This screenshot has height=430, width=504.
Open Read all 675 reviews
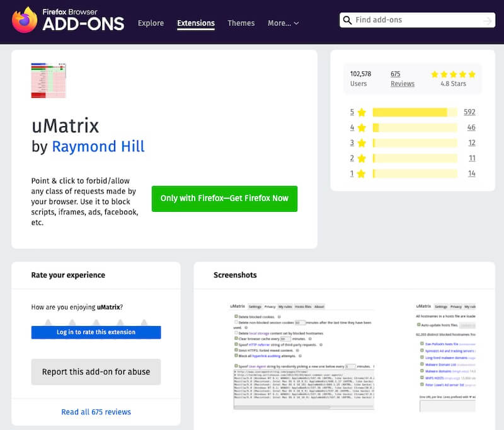96,412
